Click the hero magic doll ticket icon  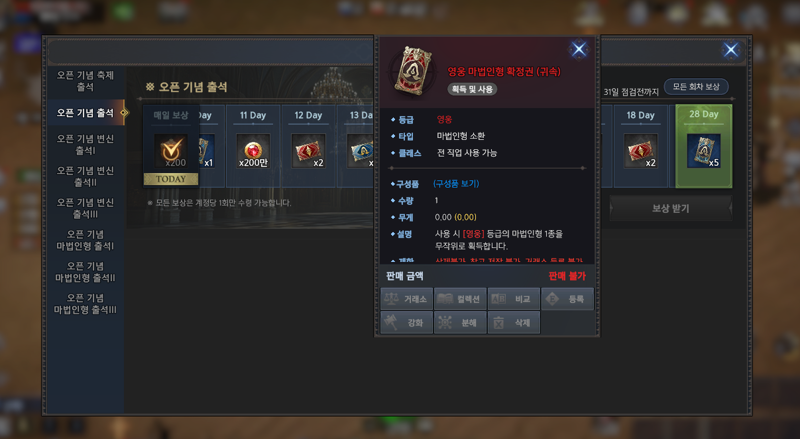click(x=413, y=71)
